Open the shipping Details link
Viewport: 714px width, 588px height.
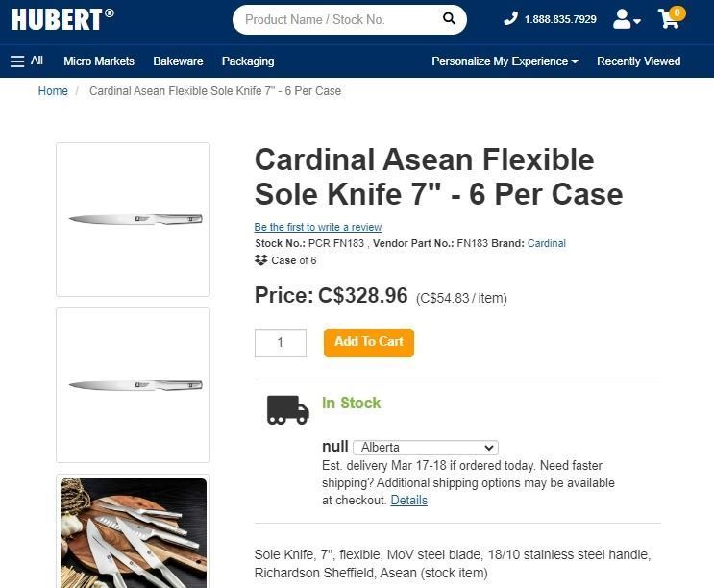[x=408, y=501]
